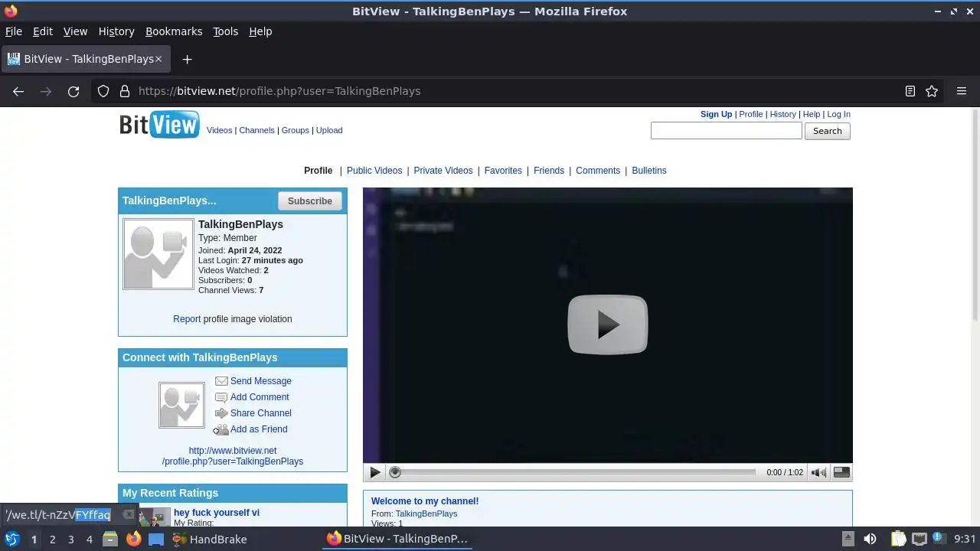Open the Firefox History menu
The height and width of the screenshot is (551, 980).
coord(116,31)
